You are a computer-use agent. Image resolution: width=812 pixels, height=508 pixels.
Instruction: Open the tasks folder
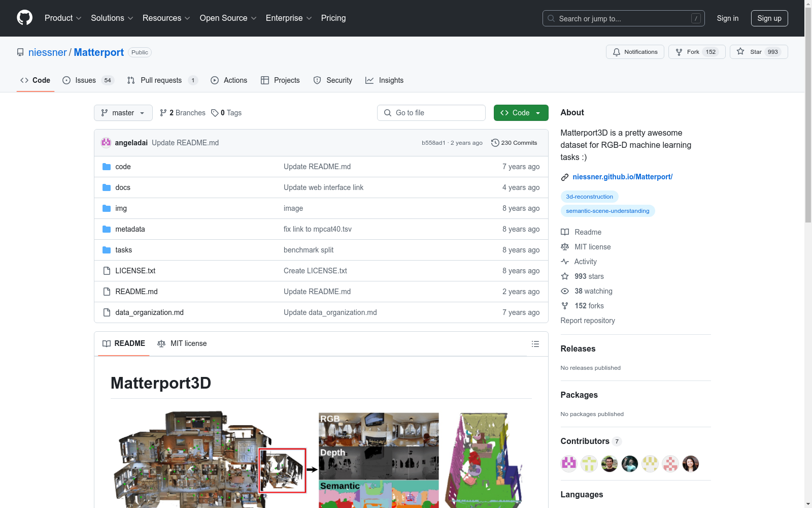pyautogui.click(x=123, y=250)
